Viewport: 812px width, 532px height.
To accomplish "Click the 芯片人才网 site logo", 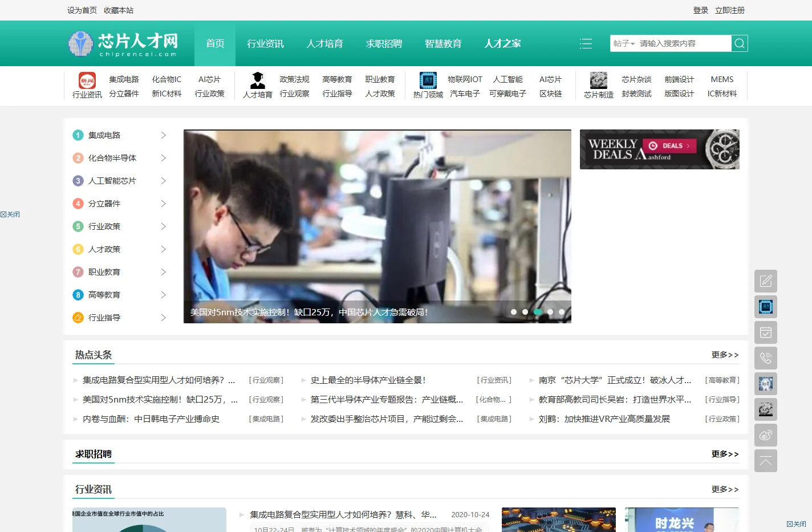I will [123, 43].
